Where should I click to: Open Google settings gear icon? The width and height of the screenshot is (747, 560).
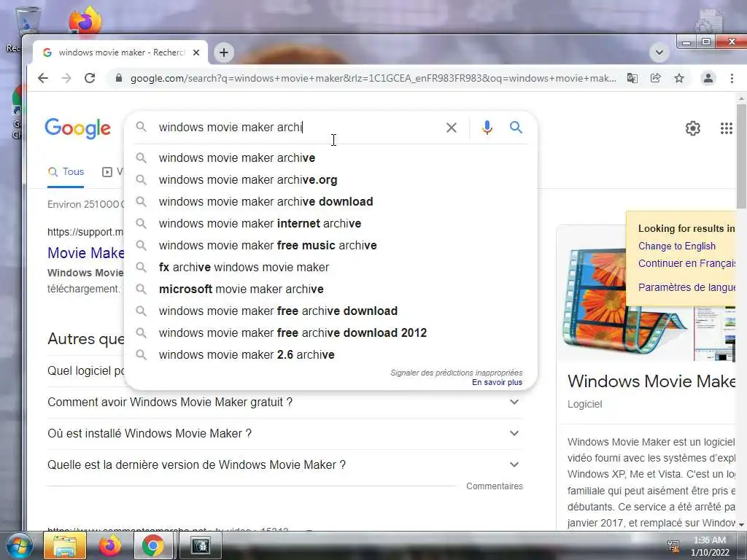click(693, 128)
